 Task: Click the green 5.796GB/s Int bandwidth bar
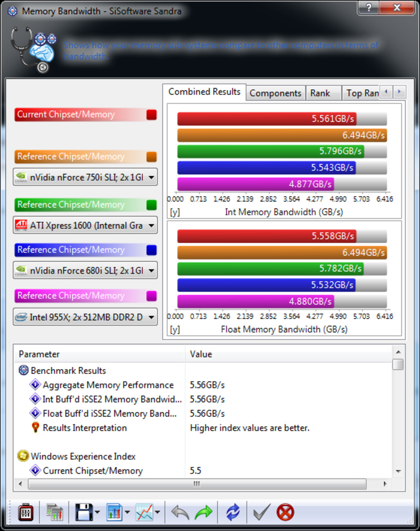tap(270, 152)
